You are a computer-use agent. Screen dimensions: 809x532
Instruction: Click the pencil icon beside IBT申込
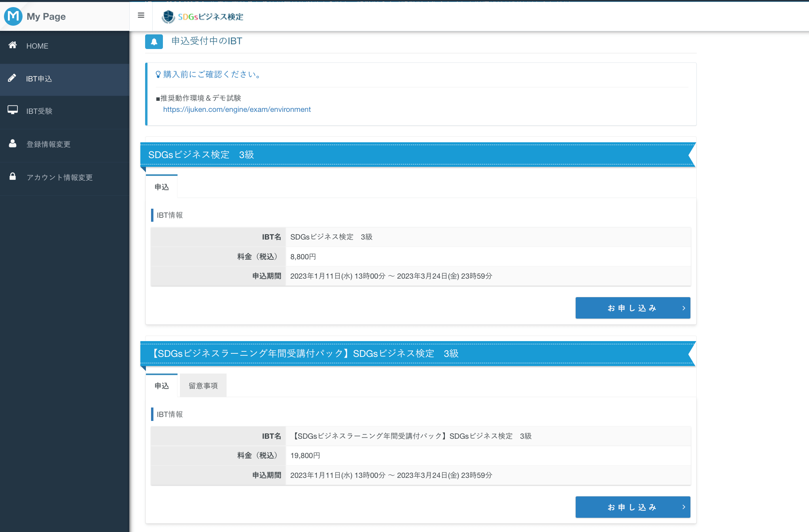(x=12, y=78)
